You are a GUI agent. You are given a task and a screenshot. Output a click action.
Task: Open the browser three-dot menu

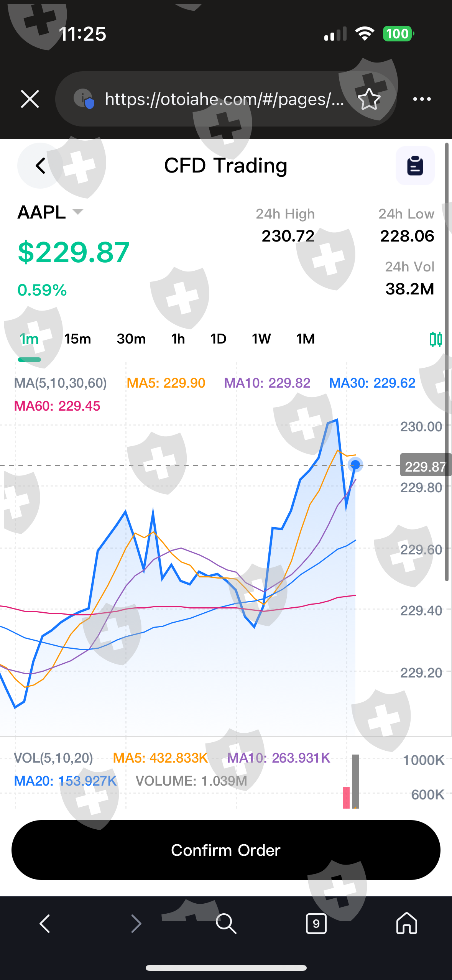pos(422,99)
